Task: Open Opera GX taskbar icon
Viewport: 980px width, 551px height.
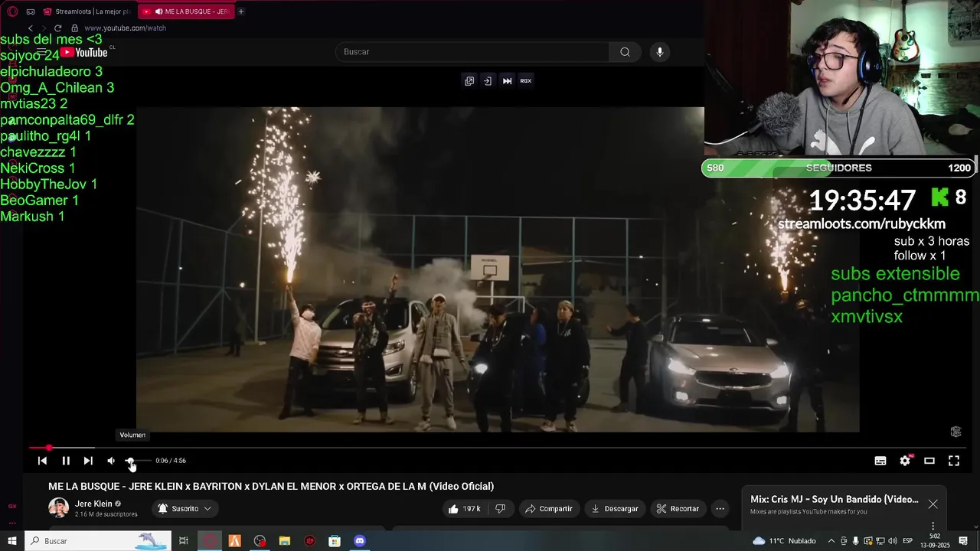Action: tap(210, 541)
